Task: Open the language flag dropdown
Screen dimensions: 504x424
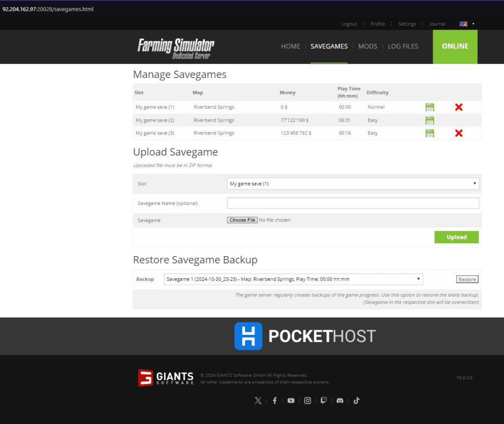Action: (467, 24)
